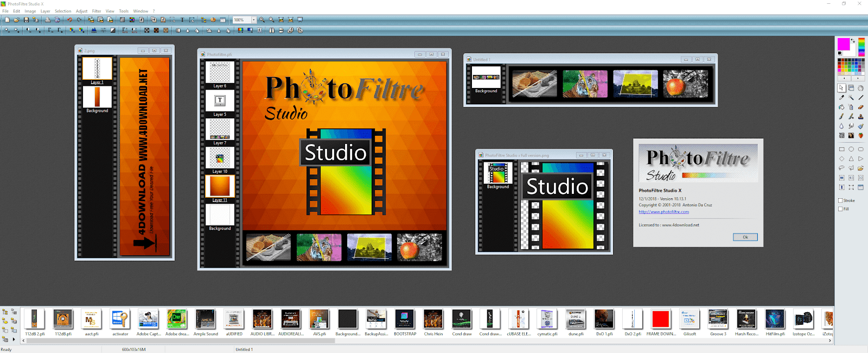This screenshot has width=868, height=353.
Task: Select the Magic wand tool
Action: (x=851, y=97)
